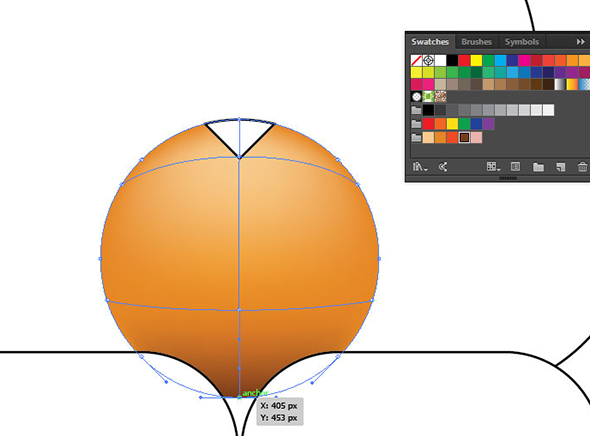Create a New Color Group folder icon
This screenshot has height=436, width=590.
538,167
